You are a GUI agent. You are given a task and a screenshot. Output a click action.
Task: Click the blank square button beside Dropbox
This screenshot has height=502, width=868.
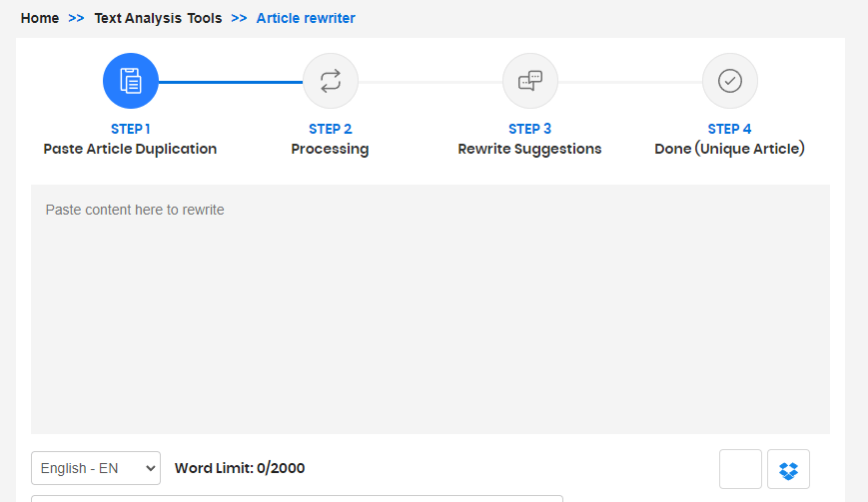click(x=741, y=469)
